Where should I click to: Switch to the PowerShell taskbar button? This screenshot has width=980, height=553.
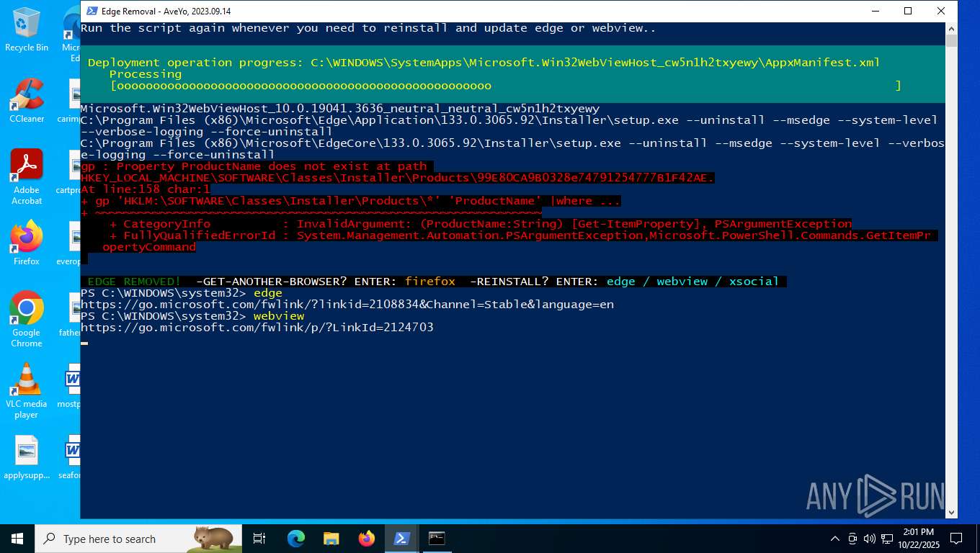[x=401, y=539]
